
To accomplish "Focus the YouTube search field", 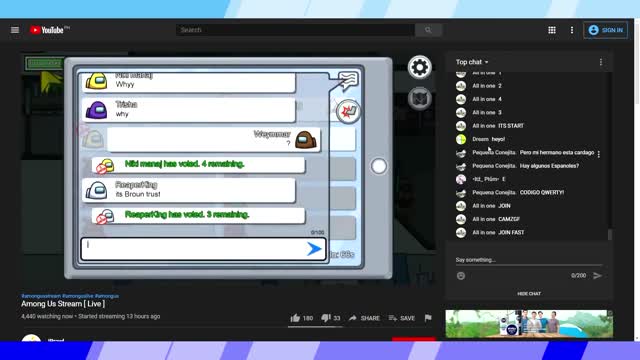I will point(296,30).
